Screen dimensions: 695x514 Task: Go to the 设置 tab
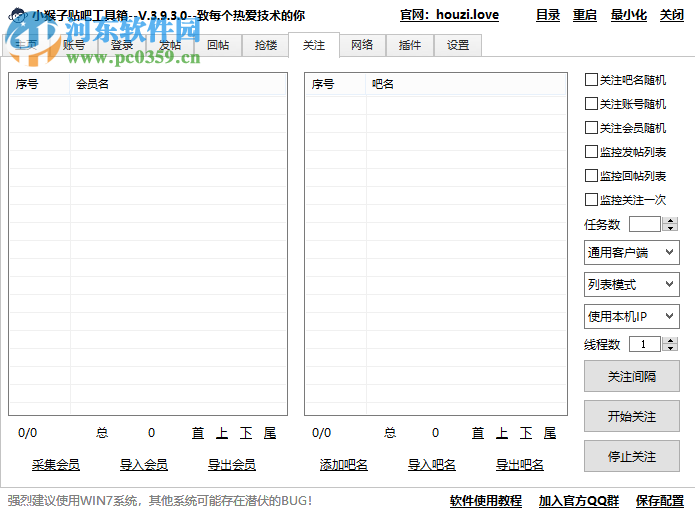458,45
